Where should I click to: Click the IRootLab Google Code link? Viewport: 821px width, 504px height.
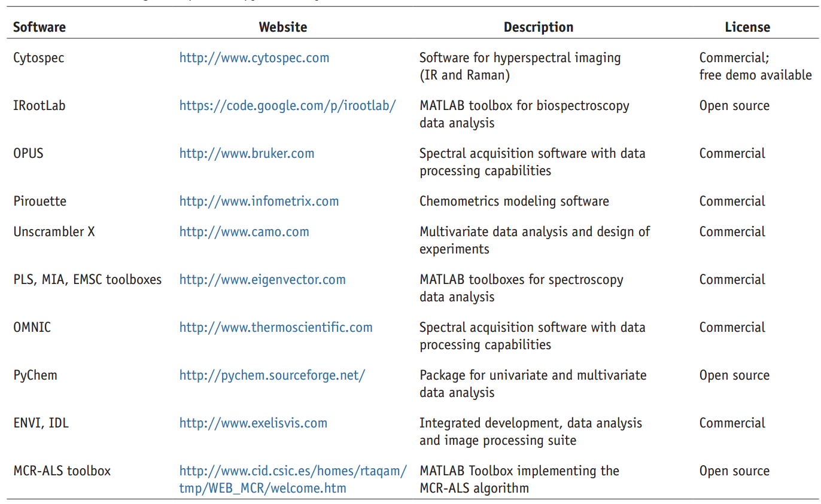coord(287,106)
